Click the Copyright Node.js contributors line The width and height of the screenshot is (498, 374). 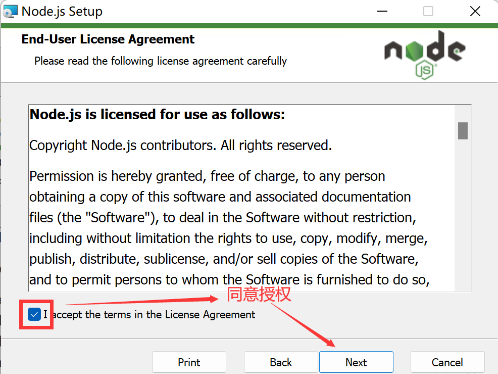click(x=181, y=145)
